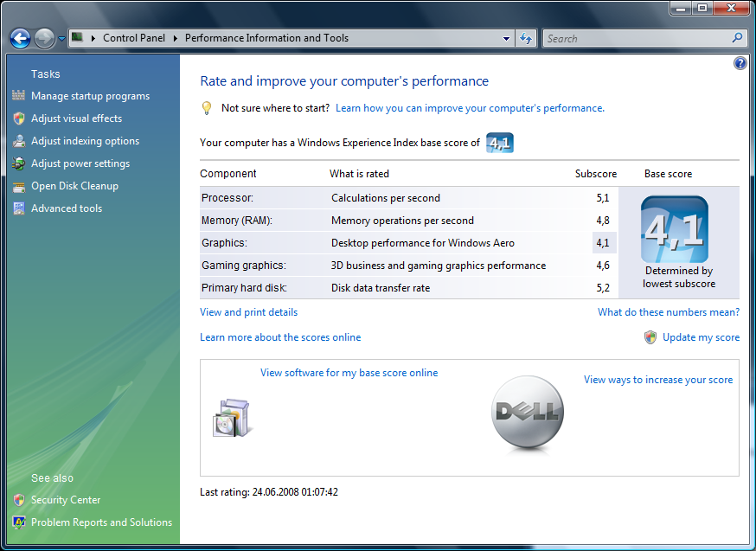The width and height of the screenshot is (756, 551).
Task: Launch Open Disk Cleanup
Action: coord(74,186)
